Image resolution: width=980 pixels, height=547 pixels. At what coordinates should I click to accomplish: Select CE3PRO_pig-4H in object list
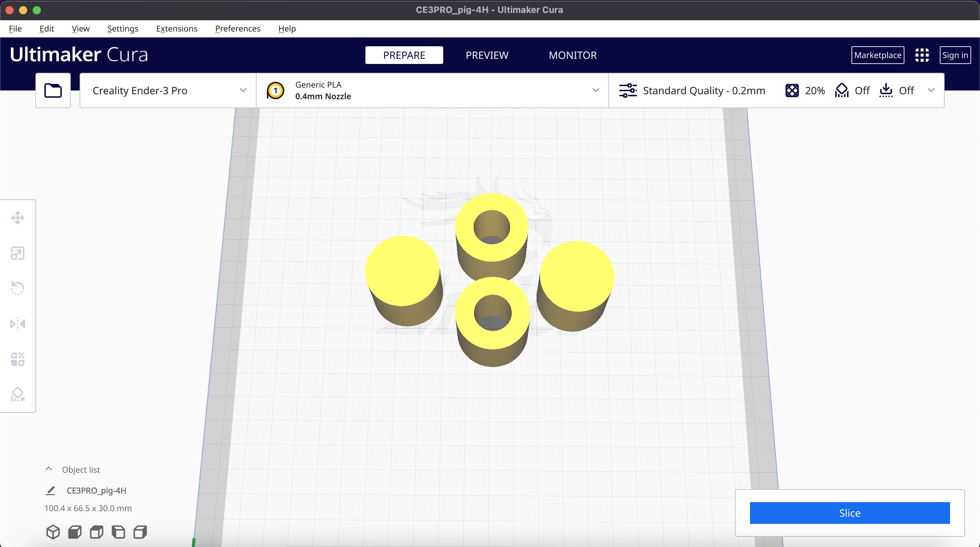tap(96, 491)
